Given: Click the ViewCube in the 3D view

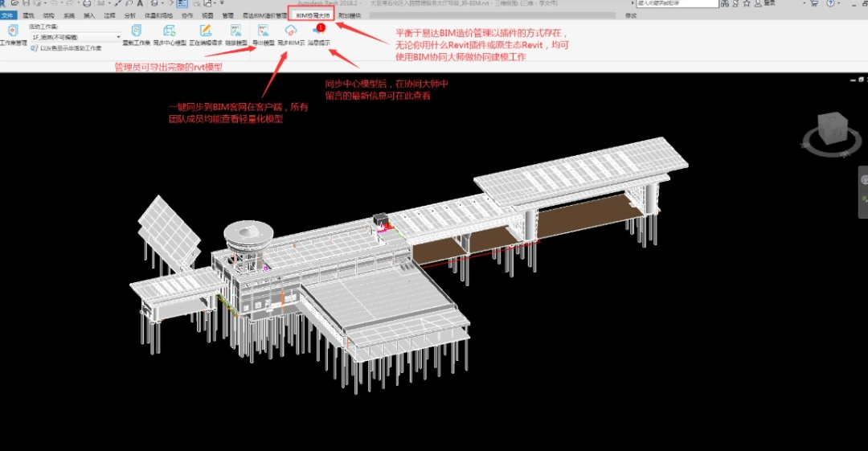Looking at the screenshot, I should 831,129.
